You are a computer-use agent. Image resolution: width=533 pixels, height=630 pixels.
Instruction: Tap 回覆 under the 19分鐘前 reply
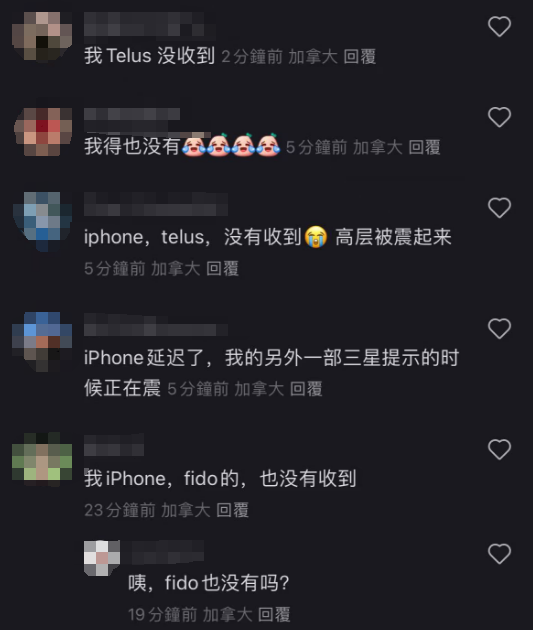(x=274, y=614)
